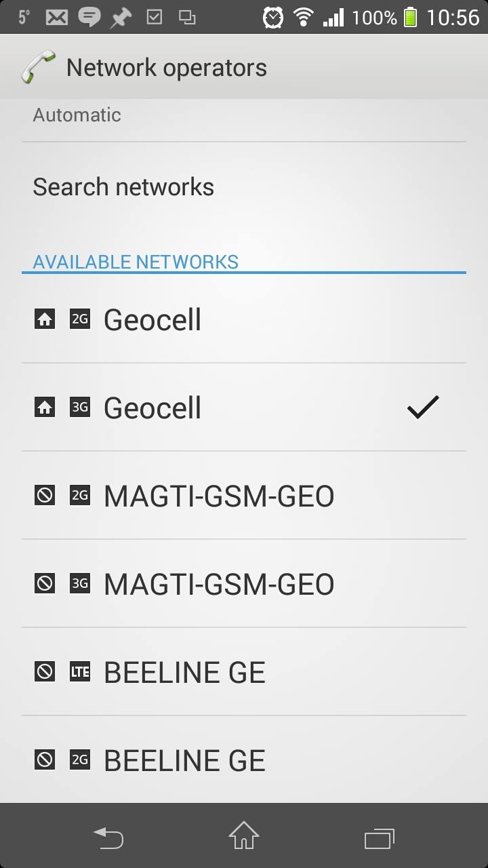Tap the alarm clock status bar icon
Viewport: 488px width, 868px height.
(x=273, y=17)
